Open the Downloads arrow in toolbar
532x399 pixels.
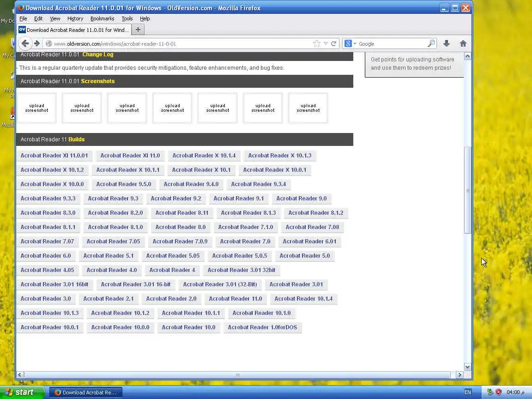click(x=447, y=43)
